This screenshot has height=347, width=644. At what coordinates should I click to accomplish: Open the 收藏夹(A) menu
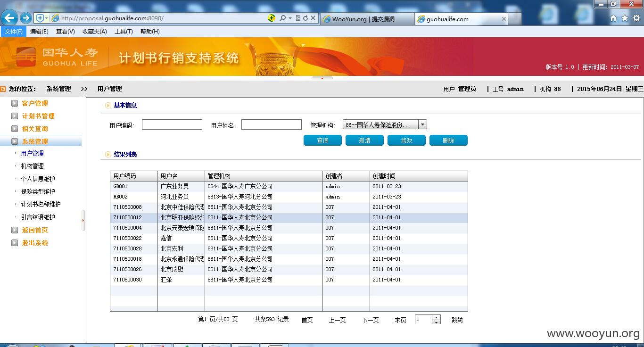point(95,32)
